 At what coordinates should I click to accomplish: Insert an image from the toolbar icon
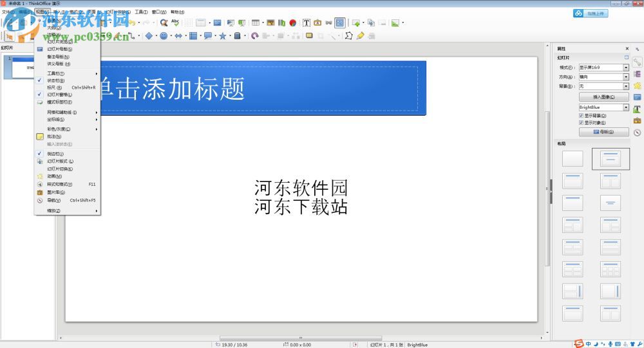[x=270, y=23]
